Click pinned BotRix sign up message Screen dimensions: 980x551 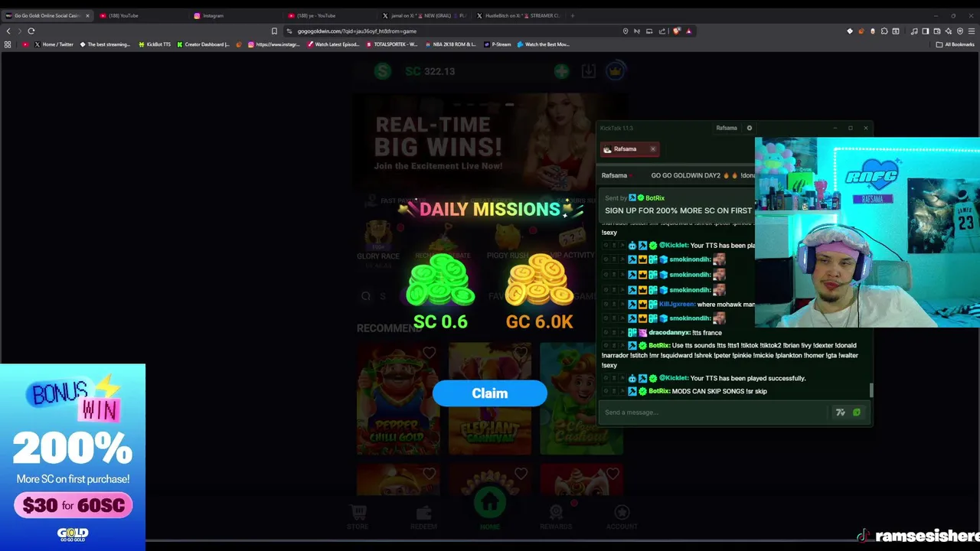click(678, 205)
